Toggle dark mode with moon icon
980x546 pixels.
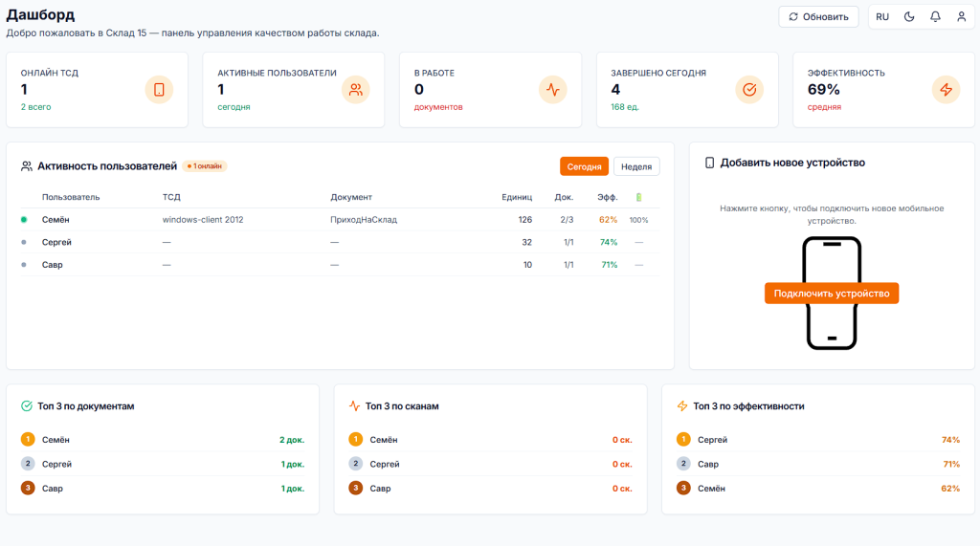(909, 17)
